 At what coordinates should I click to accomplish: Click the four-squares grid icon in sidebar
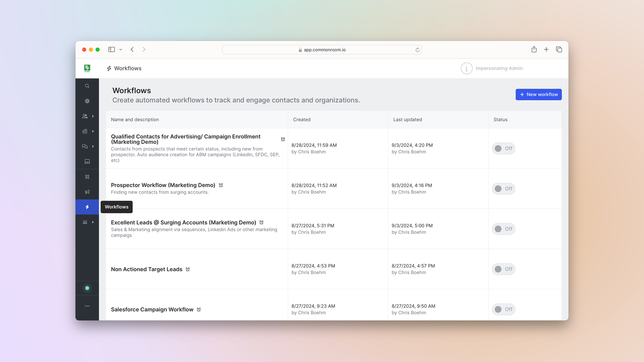click(87, 177)
